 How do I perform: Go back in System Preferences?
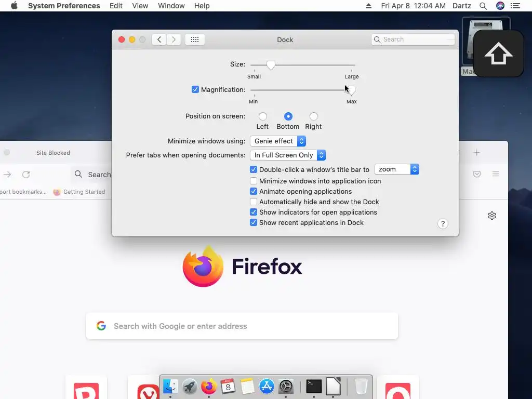159,39
